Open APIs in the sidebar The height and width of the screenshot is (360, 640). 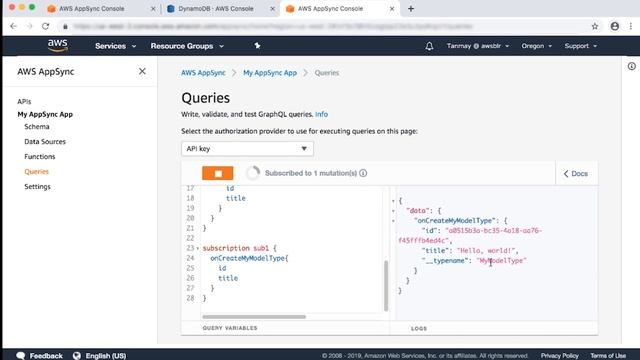coord(24,101)
